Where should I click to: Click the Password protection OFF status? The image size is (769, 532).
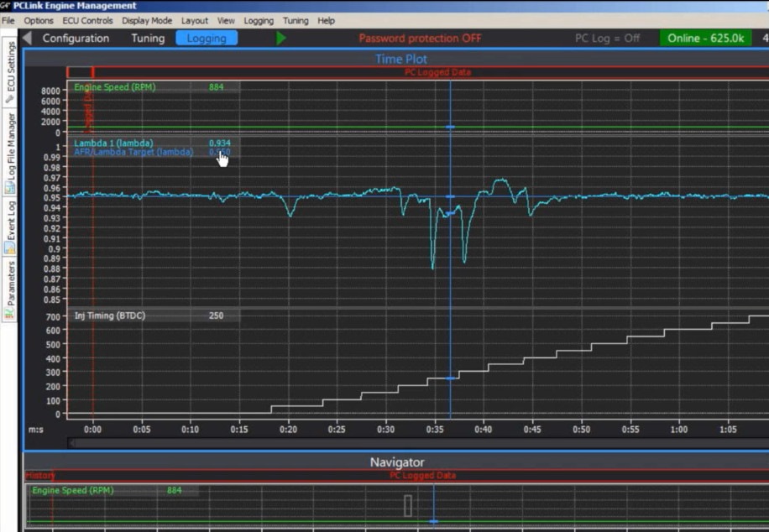[x=420, y=39]
